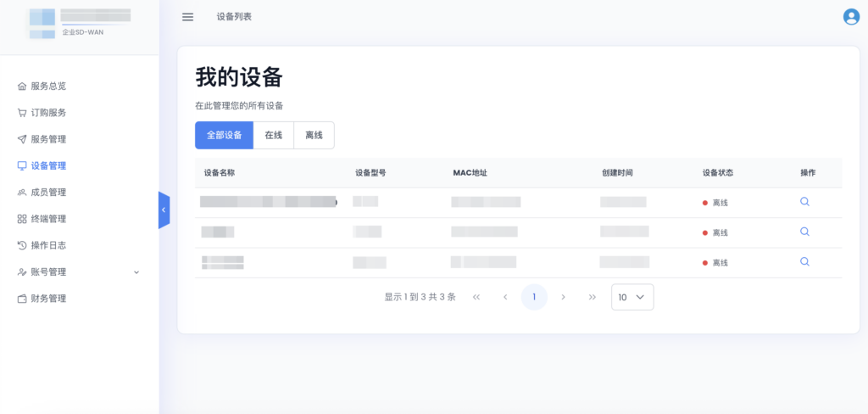Image resolution: width=868 pixels, height=414 pixels.
Task: Open 订购服务 in the sidebar
Action: [47, 113]
